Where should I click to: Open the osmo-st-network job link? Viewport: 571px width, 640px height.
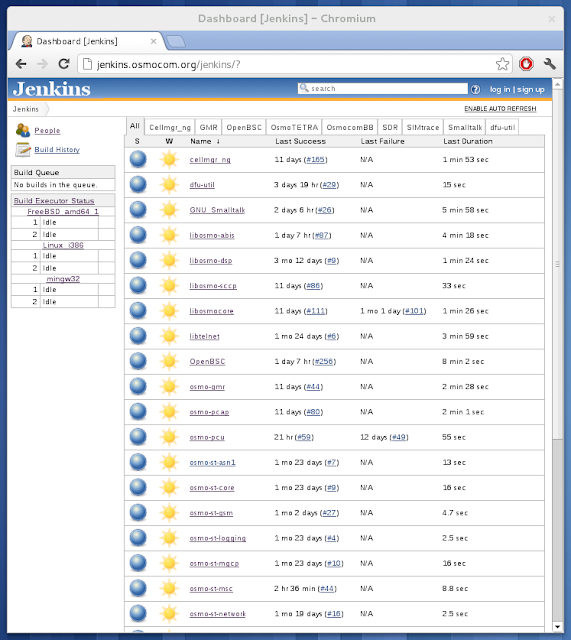coord(218,613)
